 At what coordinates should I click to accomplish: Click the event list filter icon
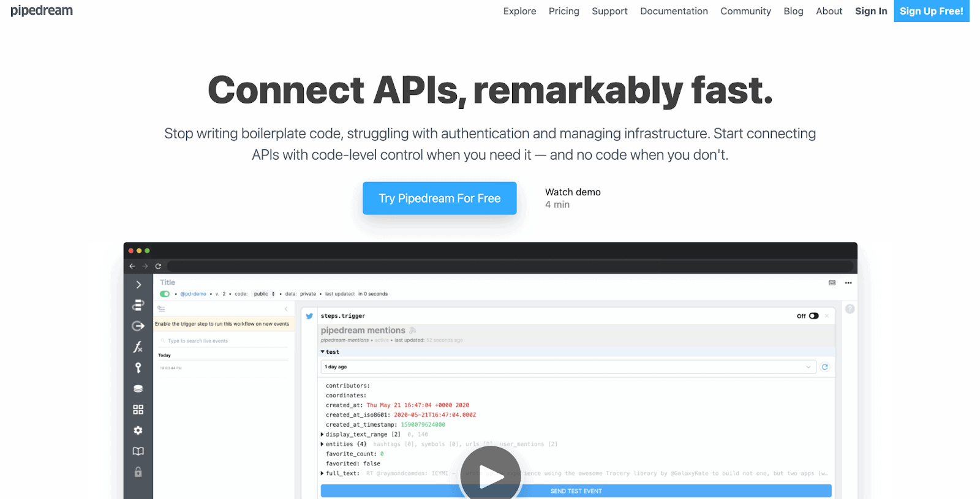(162, 309)
